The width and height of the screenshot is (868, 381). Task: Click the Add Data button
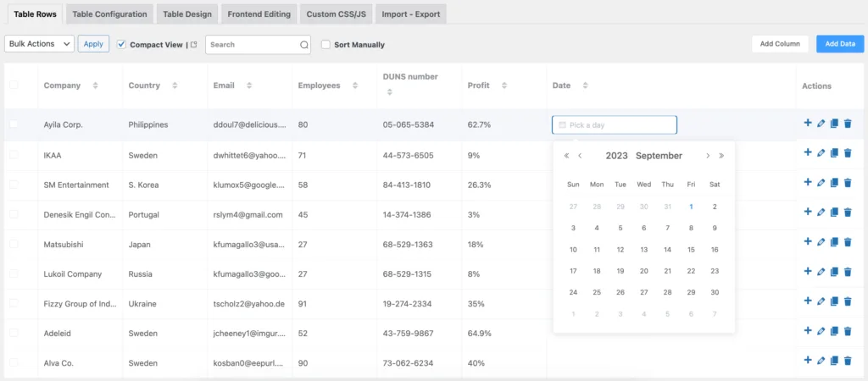coord(840,44)
